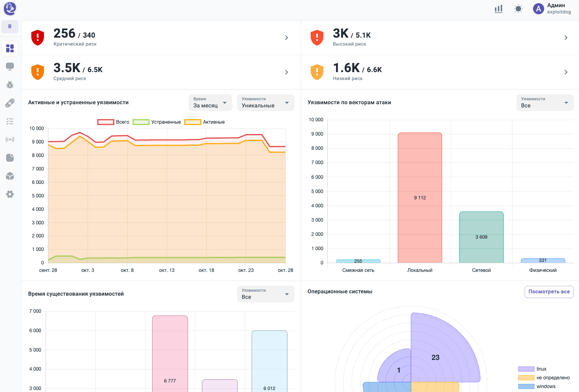Viewport: 579px width, 392px height.
Task: Click the 'Активные' orange legend swatch
Action: [x=193, y=122]
